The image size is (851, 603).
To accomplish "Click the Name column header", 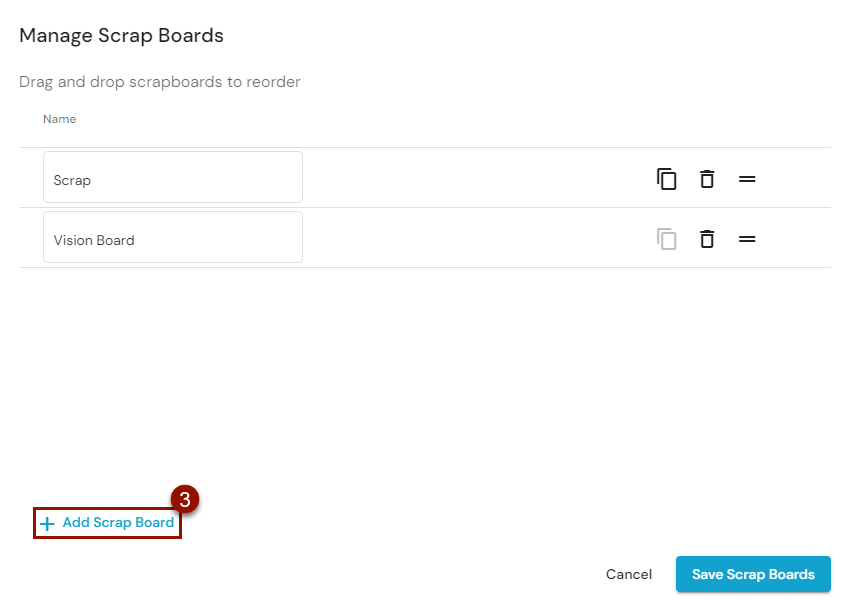I will tap(59, 119).
